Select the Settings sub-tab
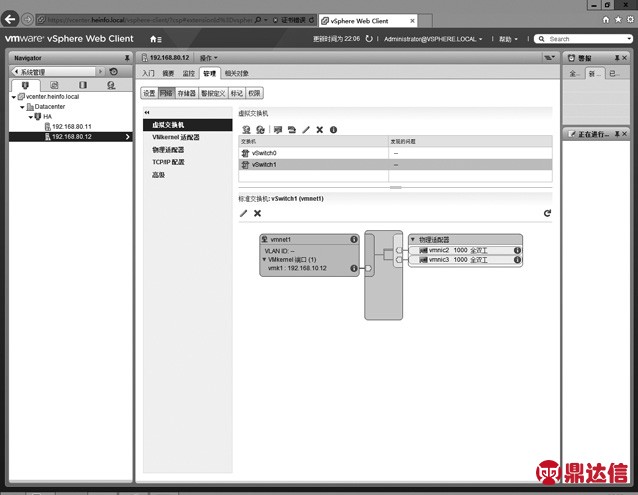The height and width of the screenshot is (495, 638). pos(149,93)
